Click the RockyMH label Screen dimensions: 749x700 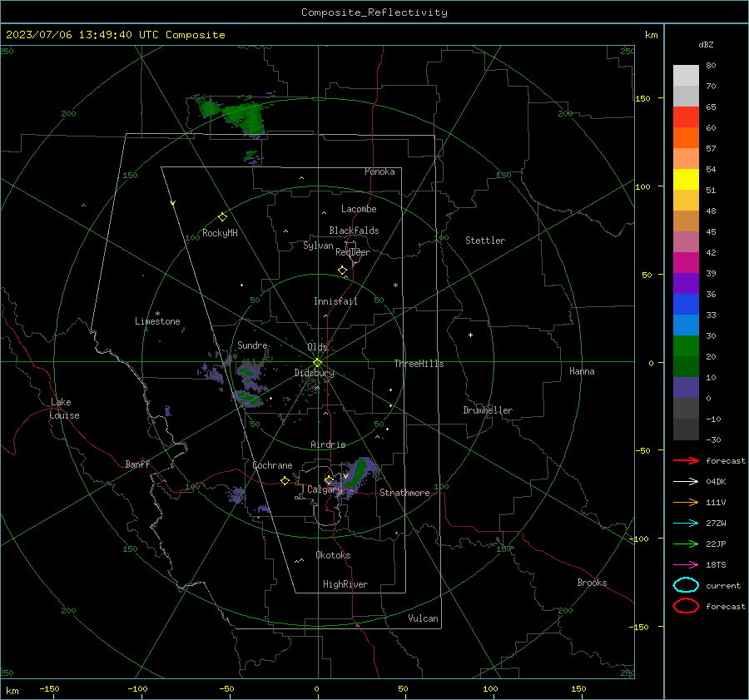tap(220, 233)
